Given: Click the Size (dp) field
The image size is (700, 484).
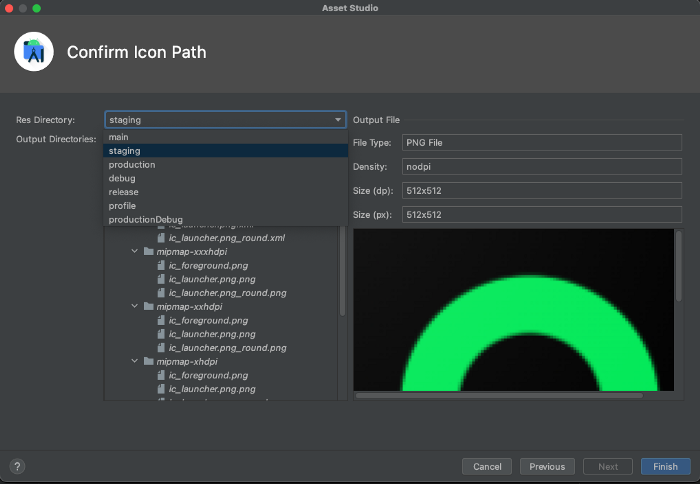Looking at the screenshot, I should pos(542,191).
